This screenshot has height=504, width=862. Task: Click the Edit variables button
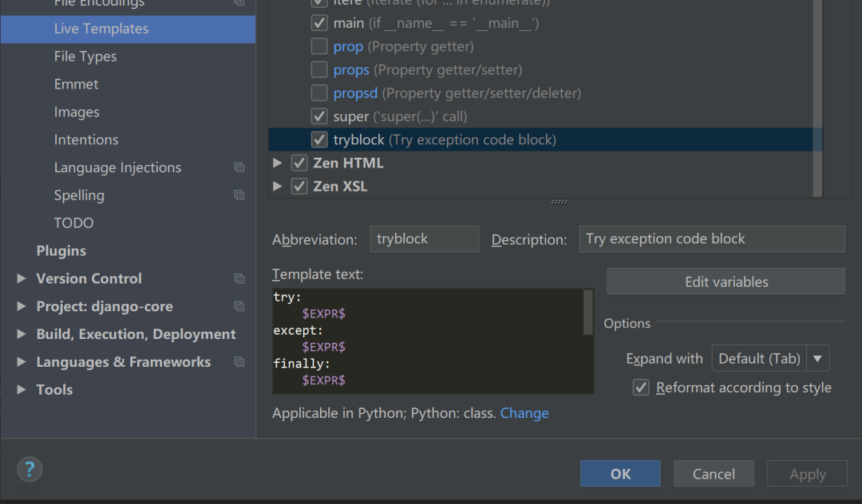tap(726, 282)
